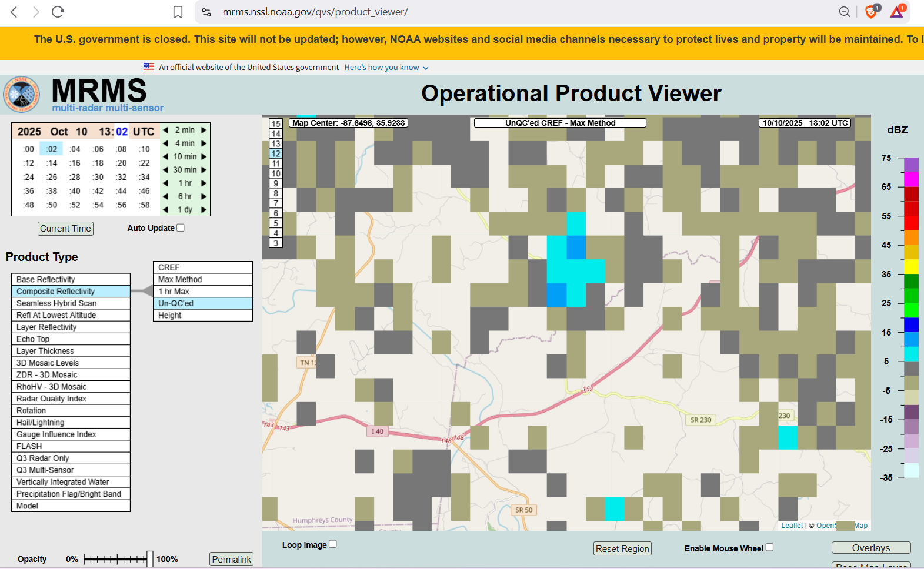924x569 pixels.
Task: Toggle the Loop Image checkbox
Action: coord(333,544)
